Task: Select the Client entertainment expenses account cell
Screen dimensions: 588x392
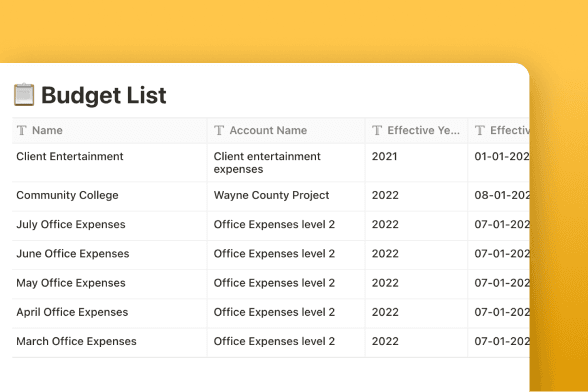Action: (x=286, y=163)
